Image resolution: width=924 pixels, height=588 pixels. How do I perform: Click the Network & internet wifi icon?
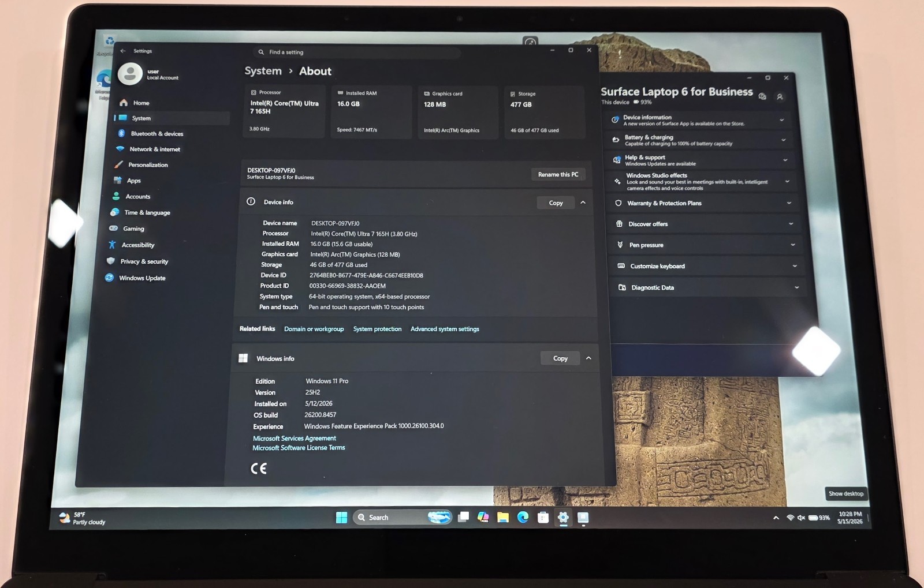click(120, 149)
